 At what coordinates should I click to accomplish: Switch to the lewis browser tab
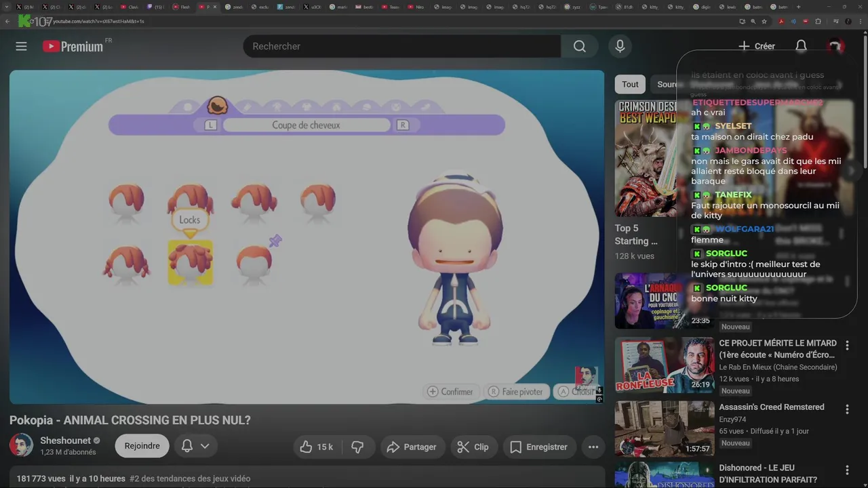[x=729, y=7]
